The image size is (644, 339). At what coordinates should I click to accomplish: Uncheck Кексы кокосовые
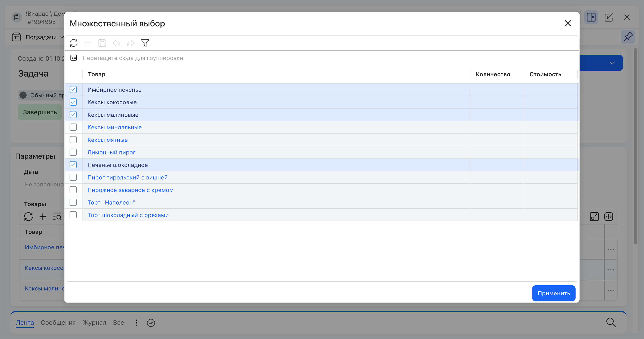click(73, 102)
